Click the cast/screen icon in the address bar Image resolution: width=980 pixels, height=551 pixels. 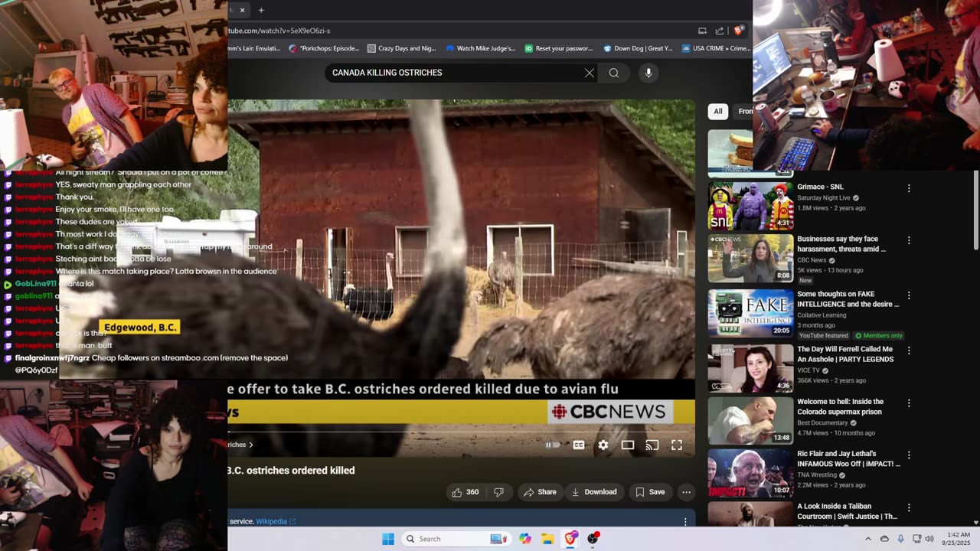702,31
